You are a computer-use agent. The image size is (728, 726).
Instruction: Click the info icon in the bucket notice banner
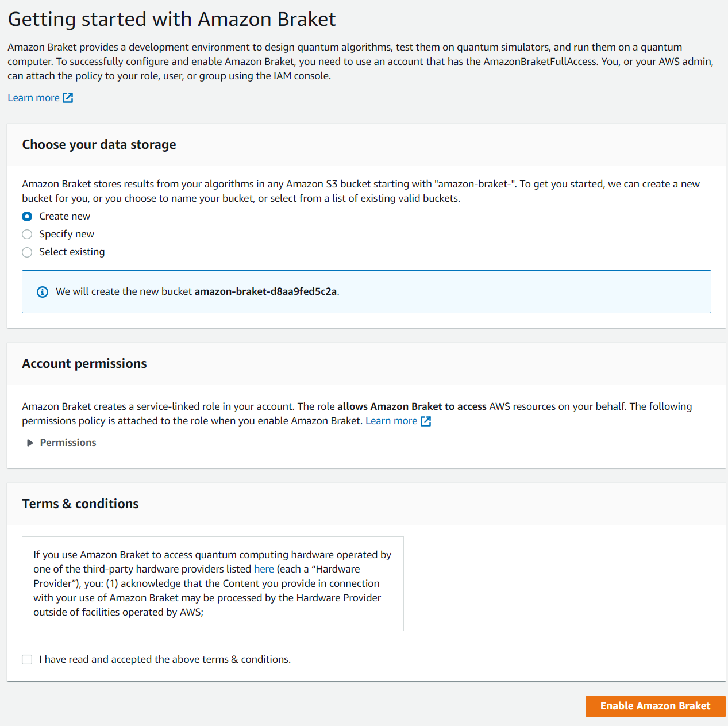[43, 291]
